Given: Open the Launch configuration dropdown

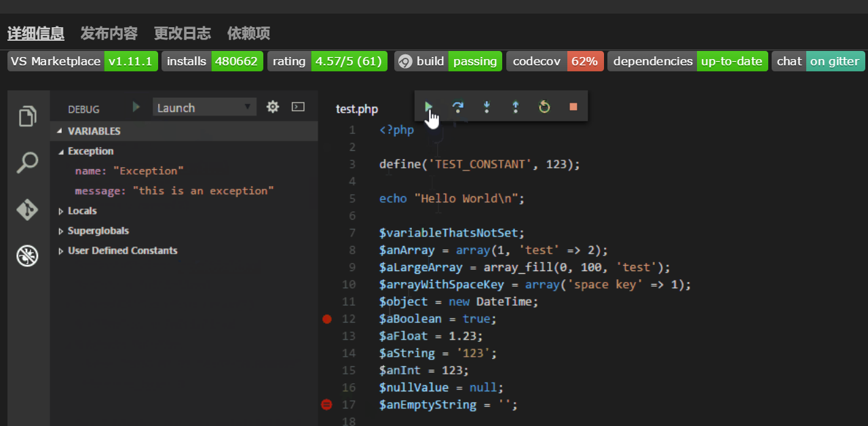Looking at the screenshot, I should coord(204,107).
